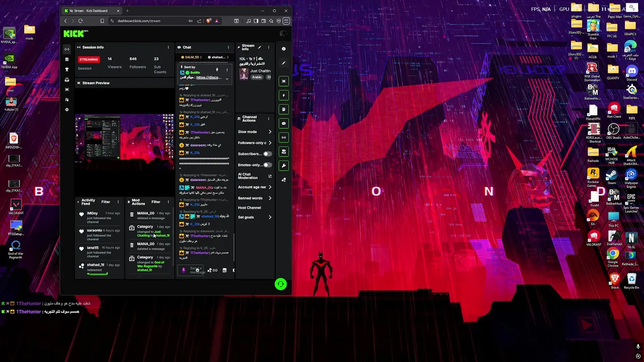Open OBS Studio desktop shortcut

coord(613,131)
